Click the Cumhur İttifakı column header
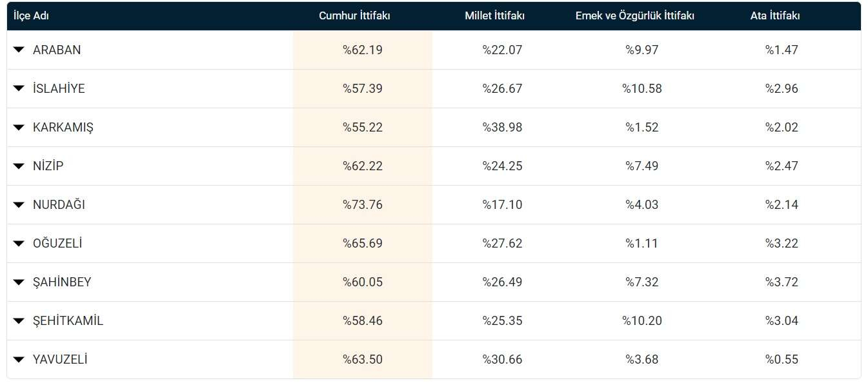 (354, 16)
